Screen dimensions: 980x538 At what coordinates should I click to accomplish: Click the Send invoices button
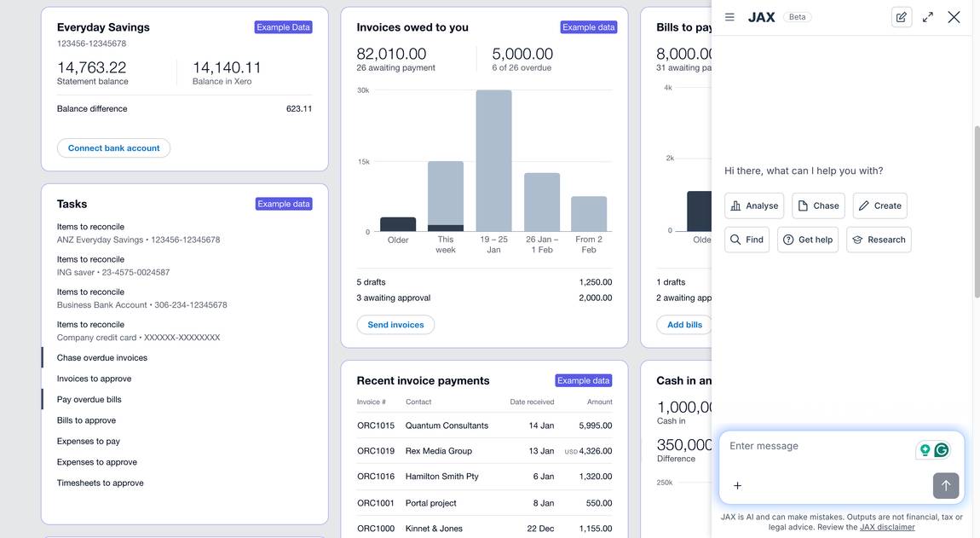tap(395, 325)
